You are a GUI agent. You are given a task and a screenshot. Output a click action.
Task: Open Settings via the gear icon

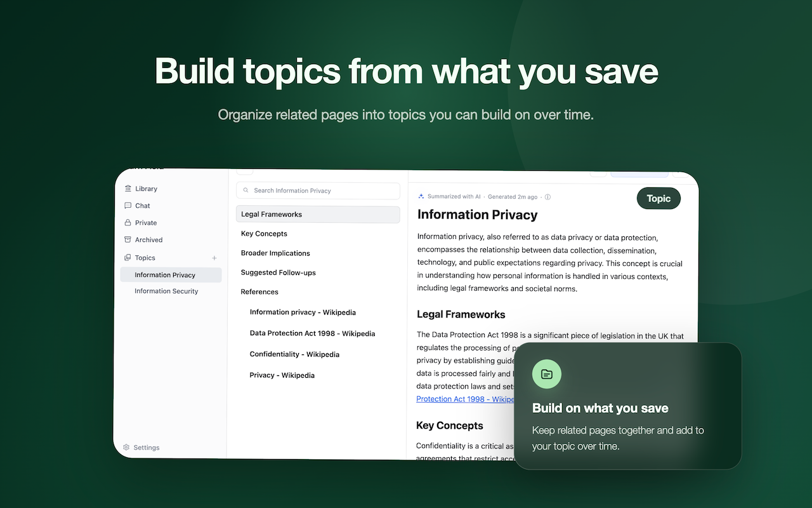click(126, 447)
